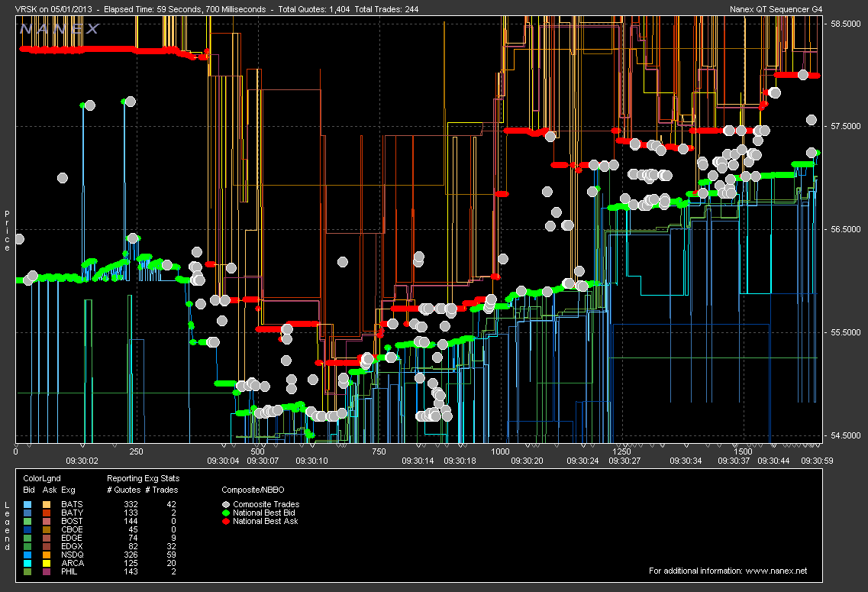Click the 09:30:59 time label
This screenshot has width=868, height=592.
[x=817, y=461]
